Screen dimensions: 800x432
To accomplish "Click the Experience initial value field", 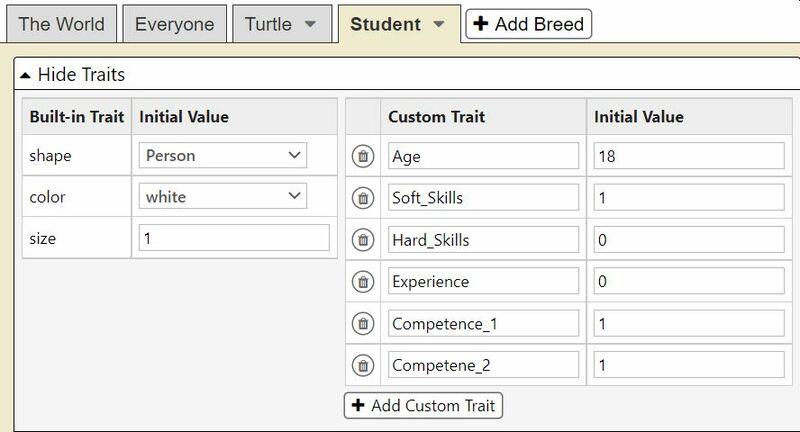I will 688,282.
